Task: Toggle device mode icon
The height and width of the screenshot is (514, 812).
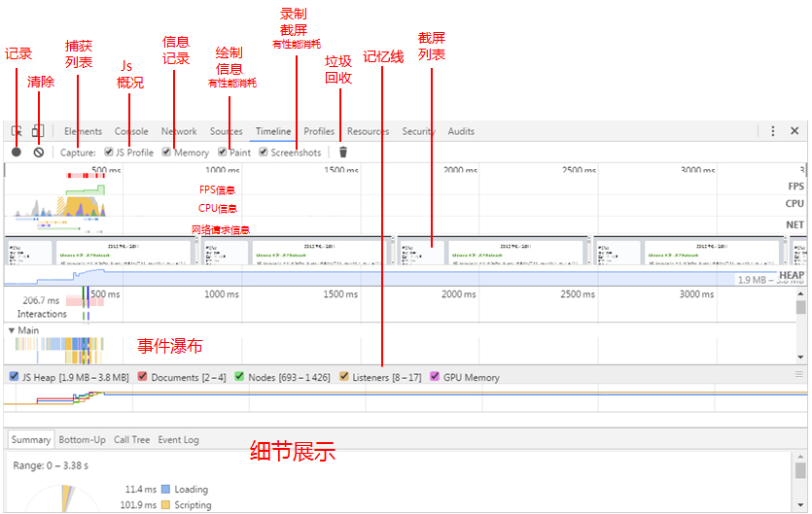Action: tap(37, 131)
